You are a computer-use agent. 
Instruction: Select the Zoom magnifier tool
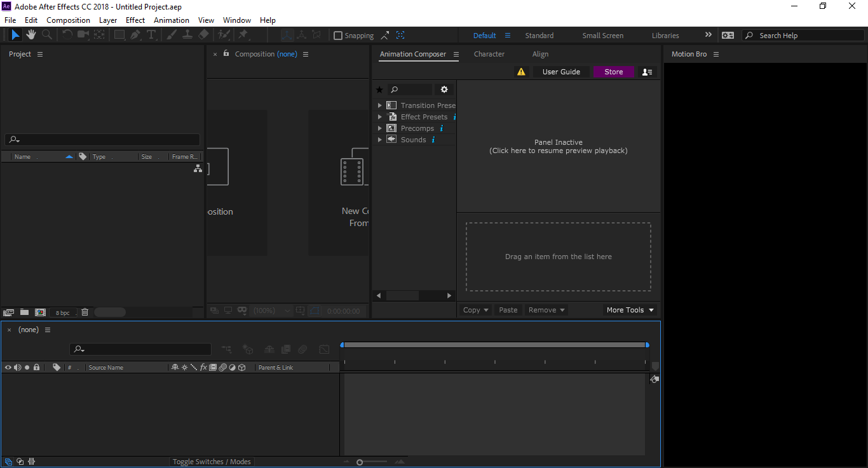pos(46,35)
